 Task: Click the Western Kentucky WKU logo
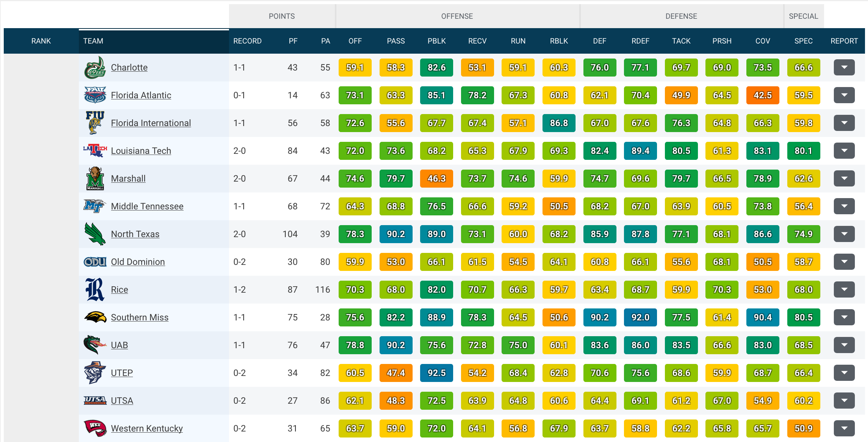95,428
